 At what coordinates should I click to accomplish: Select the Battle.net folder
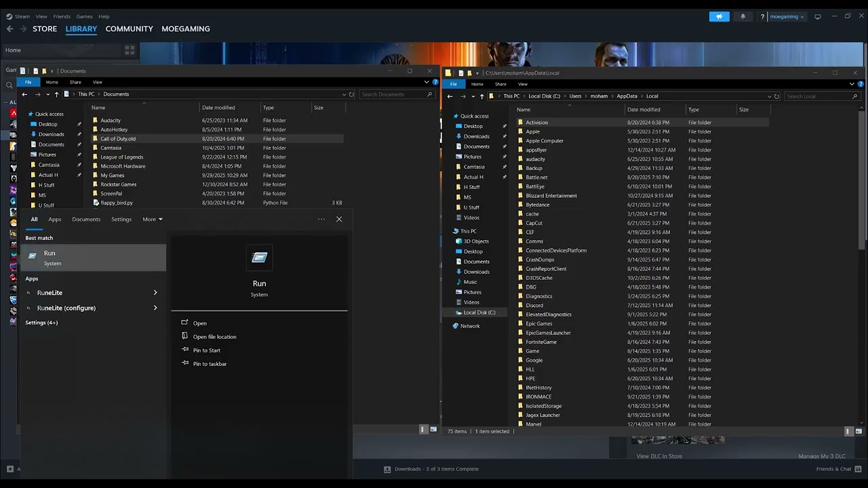click(536, 178)
